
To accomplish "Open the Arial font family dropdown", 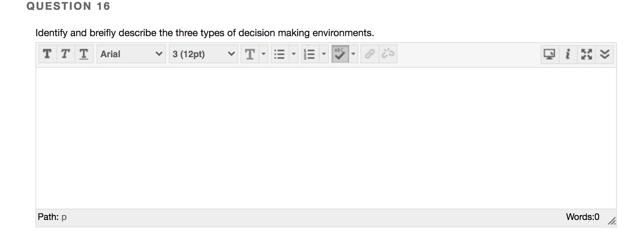I will tap(131, 54).
